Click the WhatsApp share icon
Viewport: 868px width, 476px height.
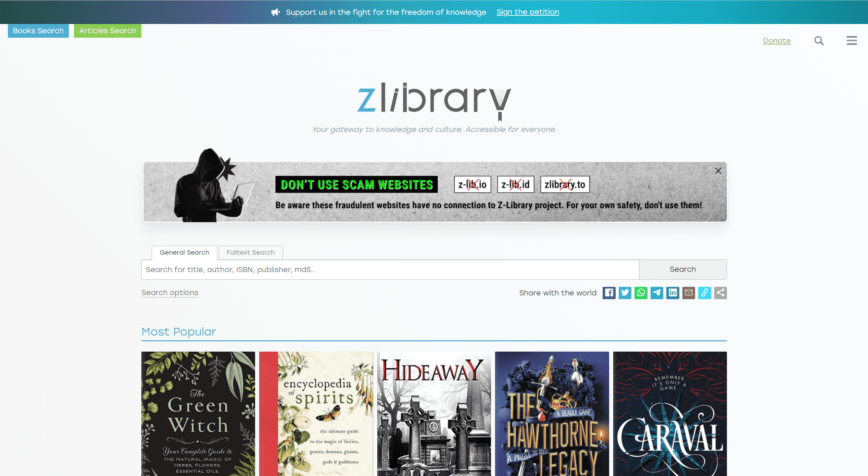tap(640, 293)
